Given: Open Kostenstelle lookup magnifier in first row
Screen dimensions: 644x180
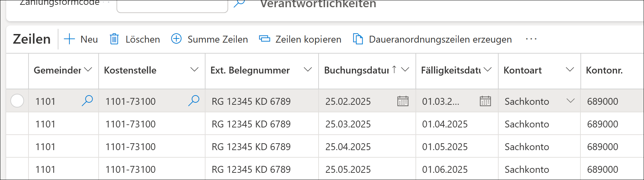Looking at the screenshot, I should (194, 101).
